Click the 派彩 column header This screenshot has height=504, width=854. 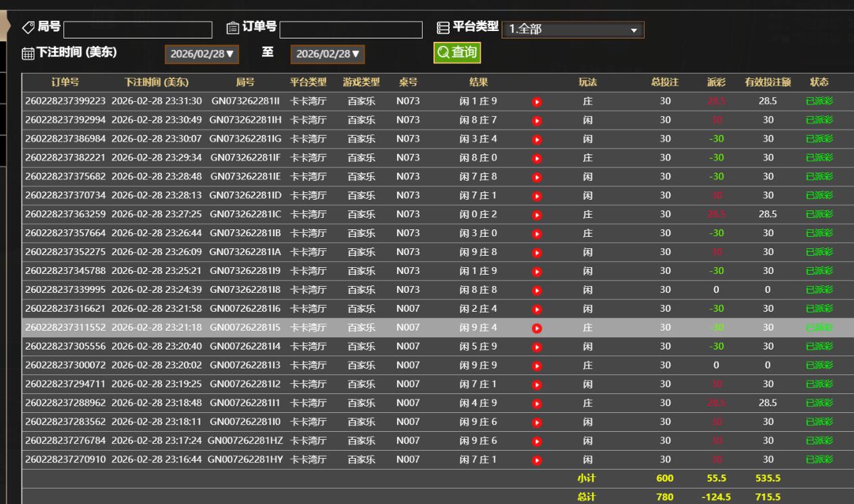pyautogui.click(x=718, y=82)
